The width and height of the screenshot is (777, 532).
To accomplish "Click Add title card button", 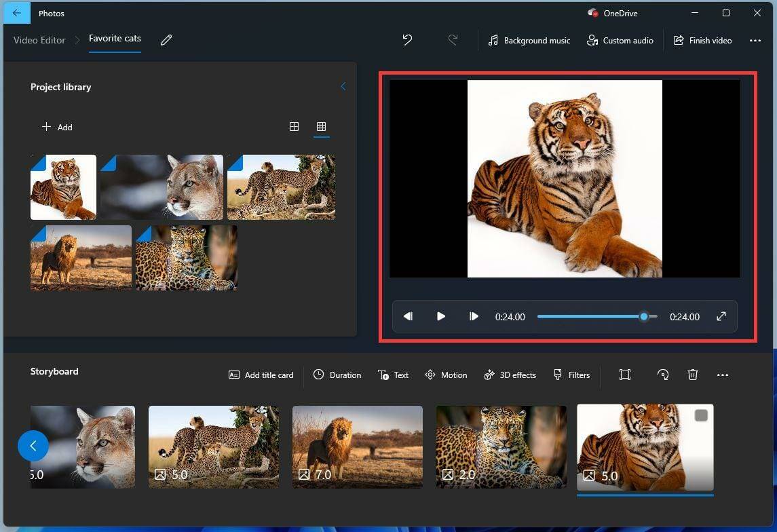I will (261, 375).
